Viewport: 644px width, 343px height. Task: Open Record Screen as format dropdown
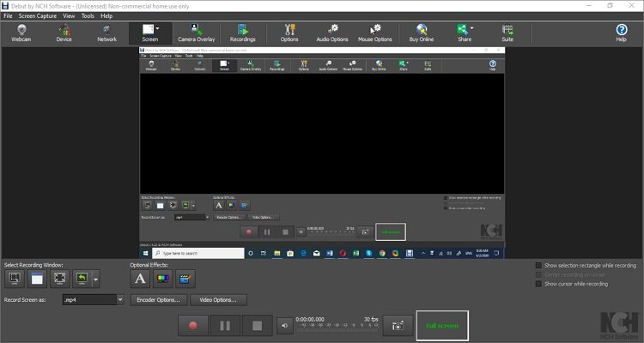pos(120,300)
